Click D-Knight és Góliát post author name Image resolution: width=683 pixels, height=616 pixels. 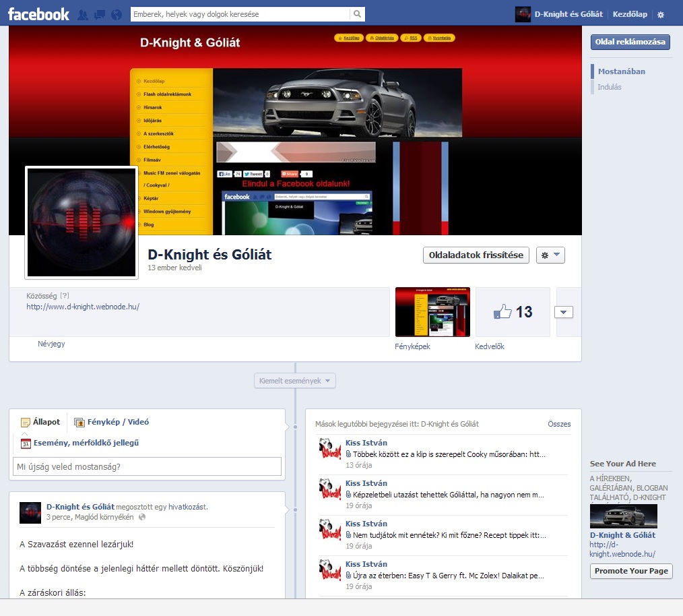click(x=80, y=507)
